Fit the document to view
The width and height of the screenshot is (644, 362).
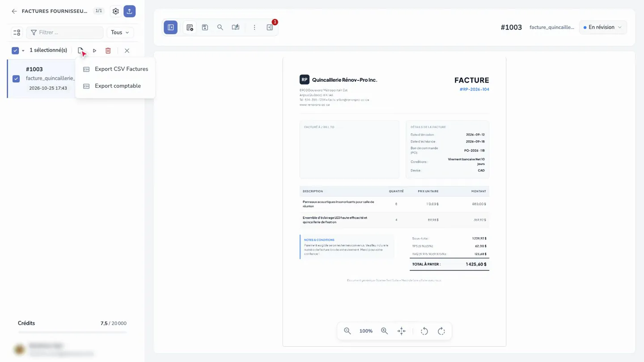402,331
